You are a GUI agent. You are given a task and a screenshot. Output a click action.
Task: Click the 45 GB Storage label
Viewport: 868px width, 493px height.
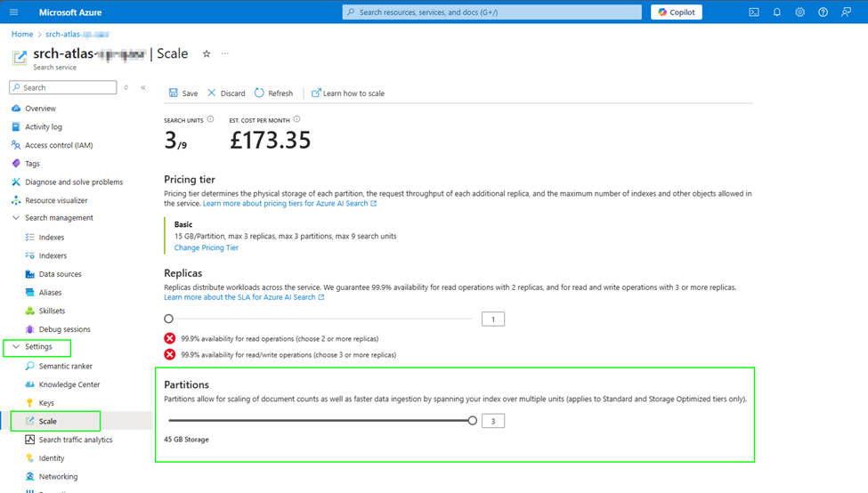pyautogui.click(x=187, y=440)
